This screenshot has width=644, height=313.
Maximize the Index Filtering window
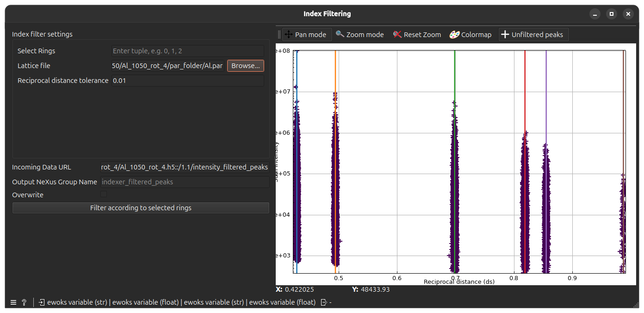click(x=612, y=14)
